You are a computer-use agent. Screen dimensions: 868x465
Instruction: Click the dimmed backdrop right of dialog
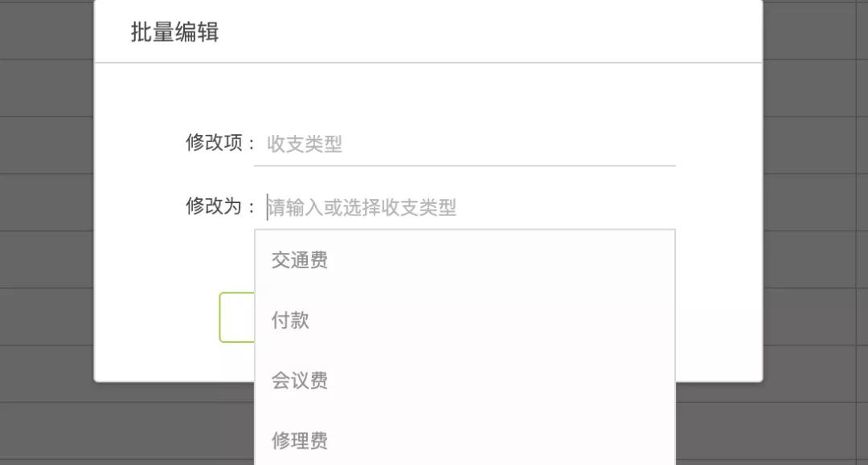815,201
